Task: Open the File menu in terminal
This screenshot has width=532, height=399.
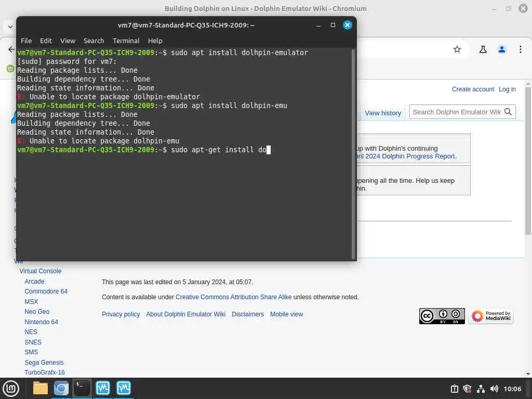Action: [x=26, y=41]
